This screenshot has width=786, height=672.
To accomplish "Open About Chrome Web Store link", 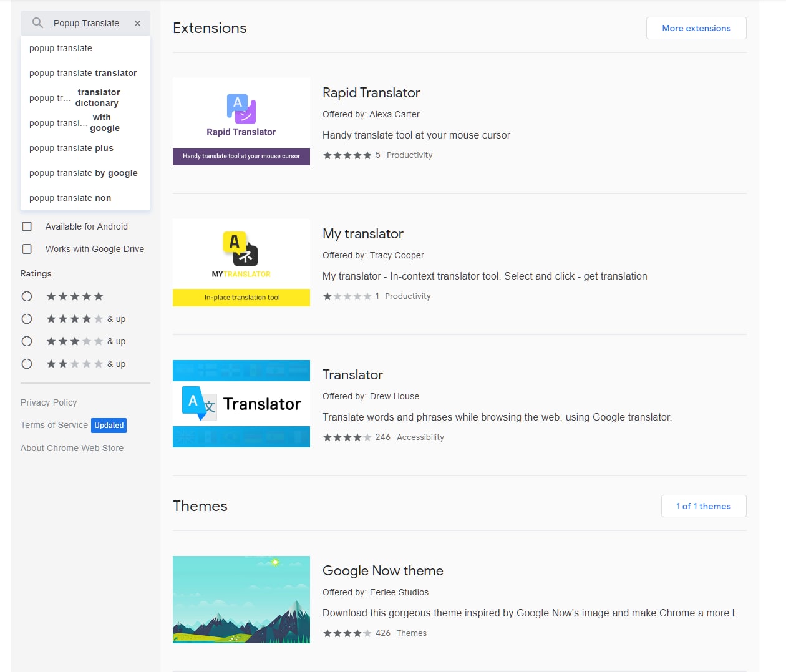I will pos(72,448).
